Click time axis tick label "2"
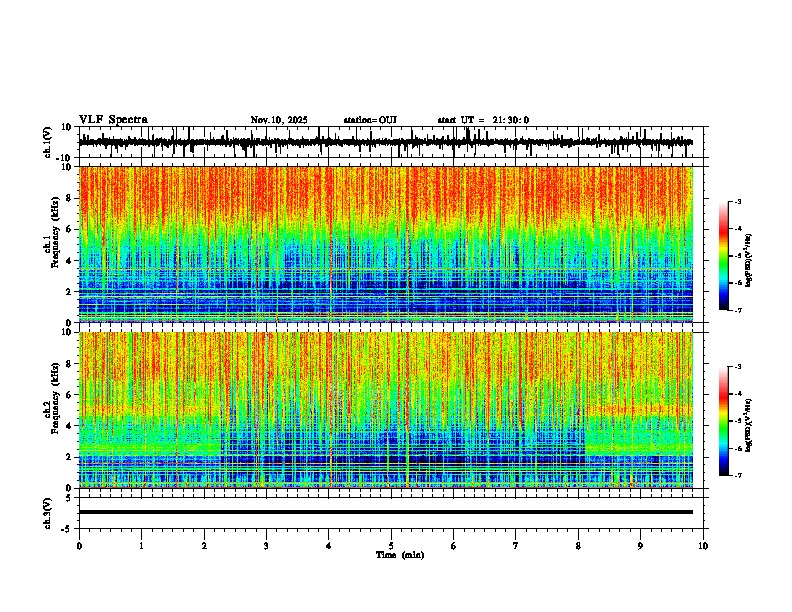 click(x=204, y=546)
